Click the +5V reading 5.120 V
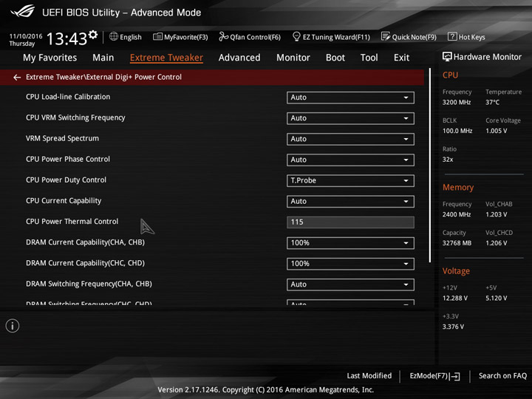 point(496,299)
